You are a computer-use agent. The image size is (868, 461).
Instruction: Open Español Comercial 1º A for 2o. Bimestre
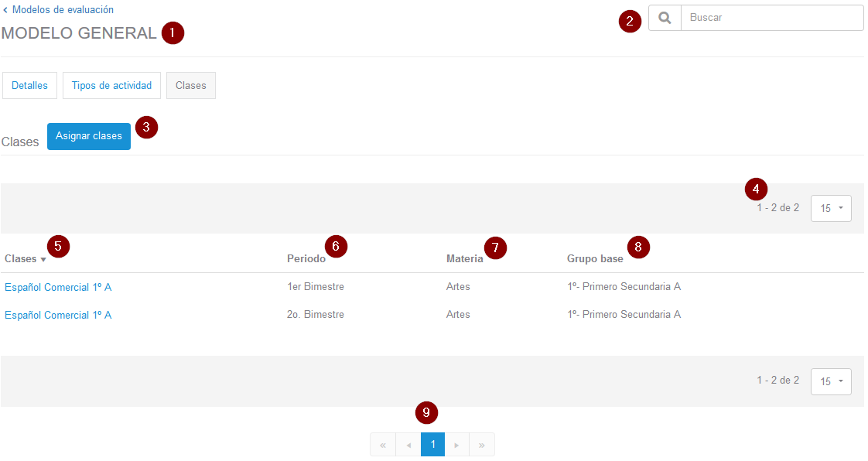coord(58,315)
